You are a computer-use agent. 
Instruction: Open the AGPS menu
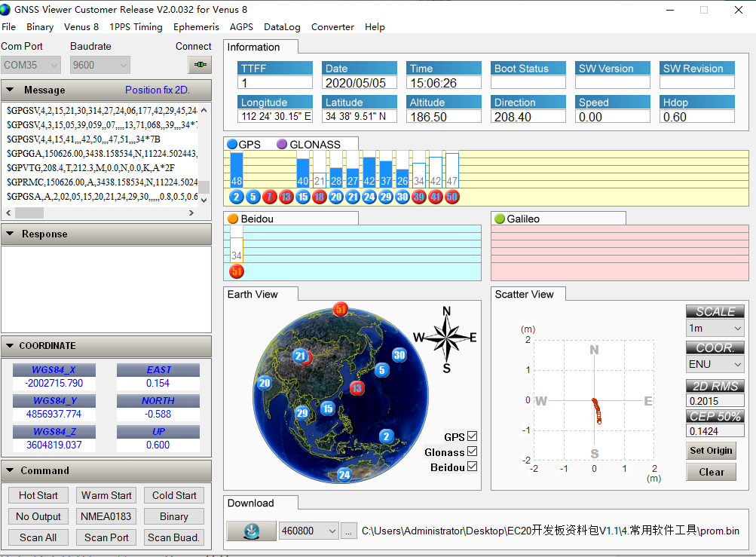(x=241, y=27)
